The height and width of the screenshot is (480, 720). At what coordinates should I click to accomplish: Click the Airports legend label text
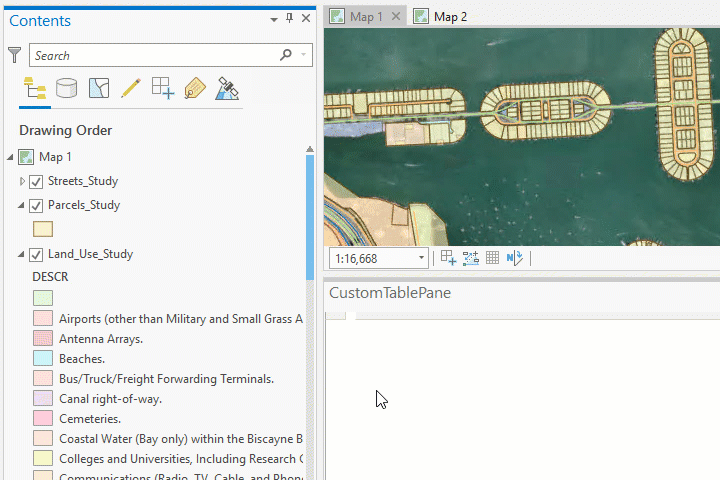coord(181,319)
